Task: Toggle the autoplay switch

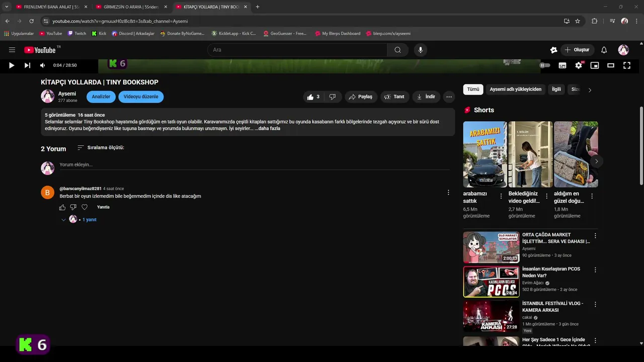Action: (545, 65)
